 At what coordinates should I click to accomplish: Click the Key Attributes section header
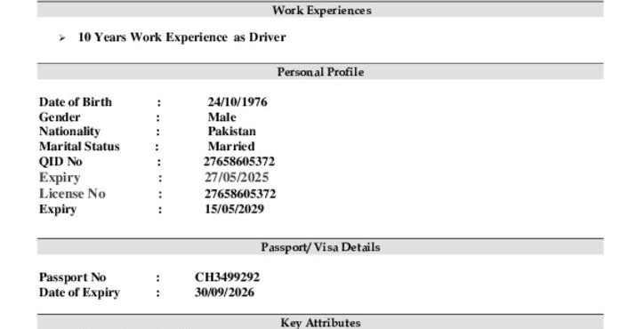coord(320,323)
